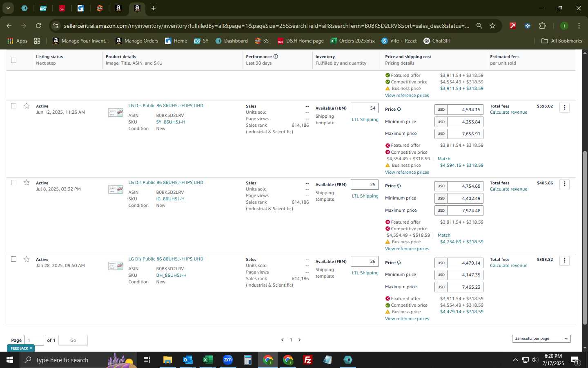Open new browser tab with plus
This screenshot has width=588, height=368.
click(x=154, y=8)
